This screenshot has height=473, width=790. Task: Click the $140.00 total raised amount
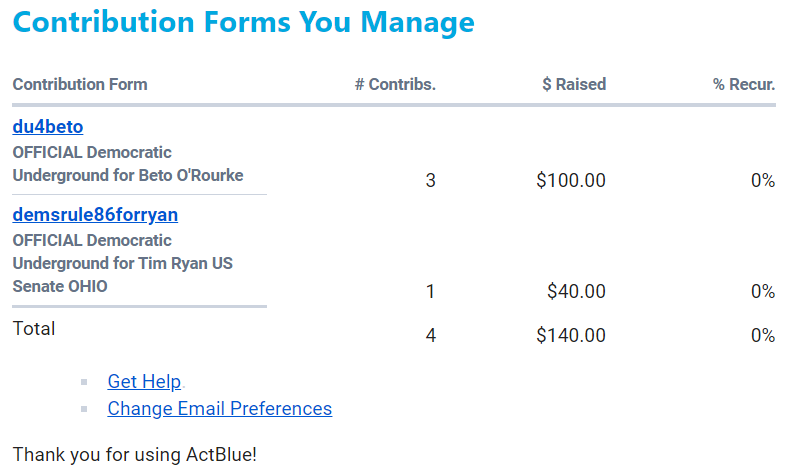(x=571, y=335)
